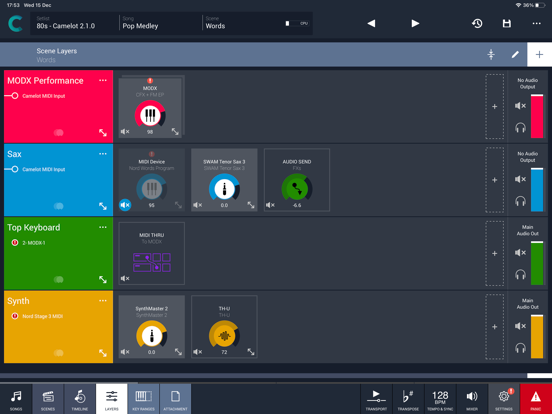Toggle the MODX Performance layer switch

click(58, 133)
